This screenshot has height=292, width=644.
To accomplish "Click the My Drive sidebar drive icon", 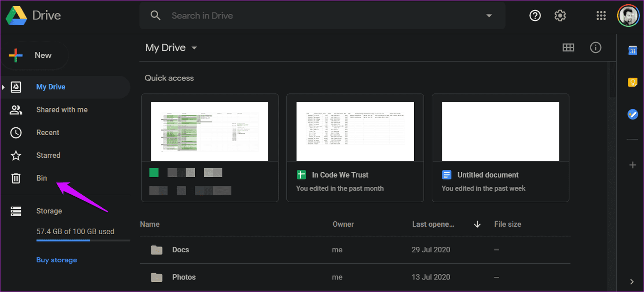I will (x=16, y=87).
